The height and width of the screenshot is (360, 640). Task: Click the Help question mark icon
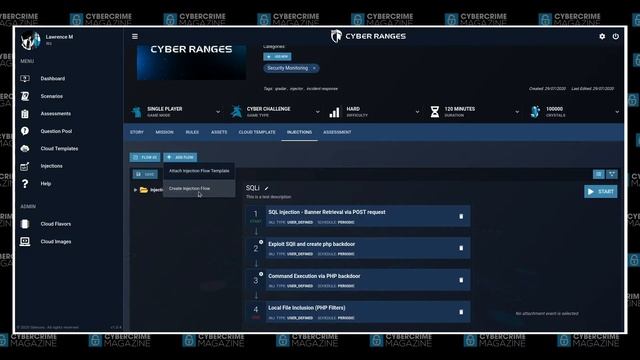coord(25,184)
